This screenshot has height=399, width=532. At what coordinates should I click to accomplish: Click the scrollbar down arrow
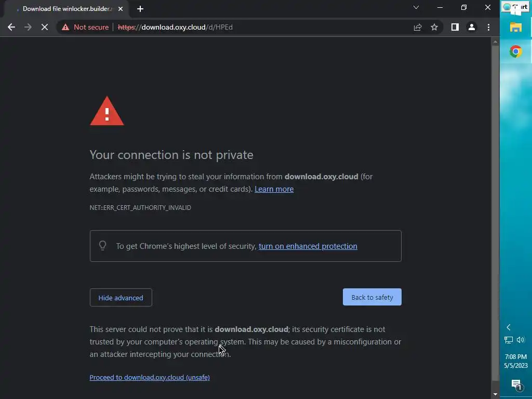coord(495,394)
